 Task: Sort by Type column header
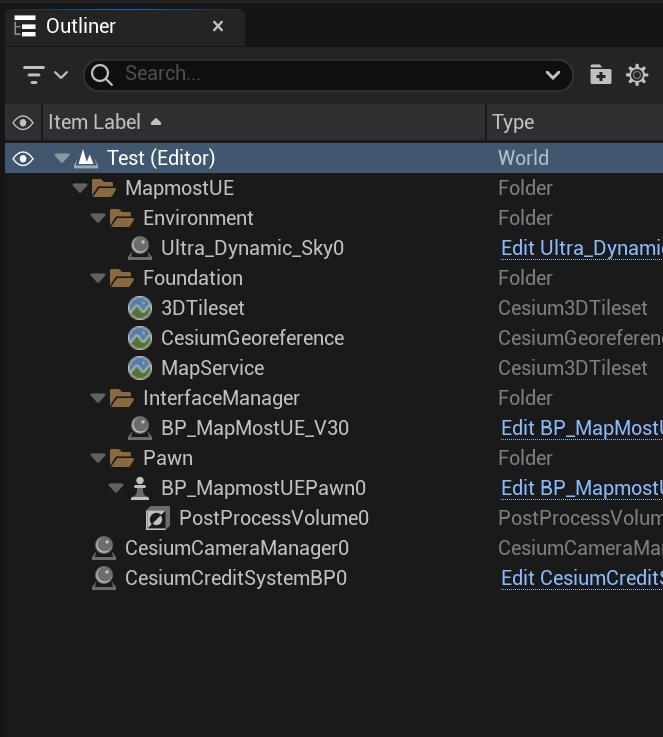click(x=575, y=122)
